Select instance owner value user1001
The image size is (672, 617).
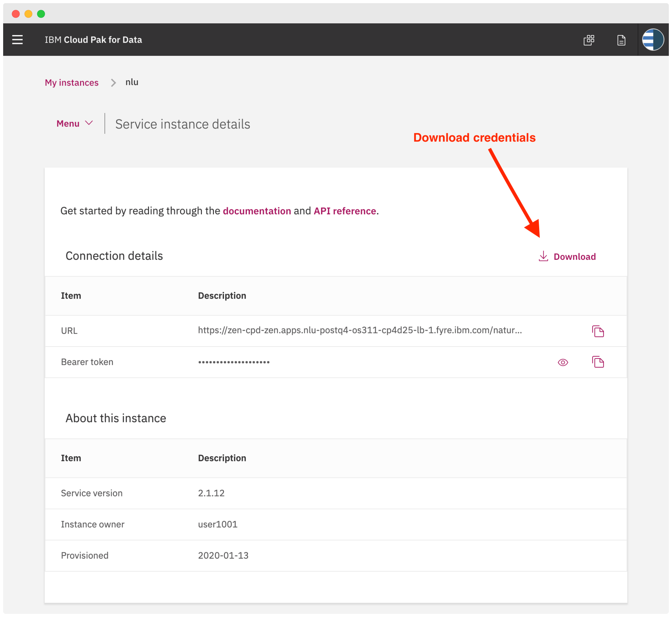(218, 524)
